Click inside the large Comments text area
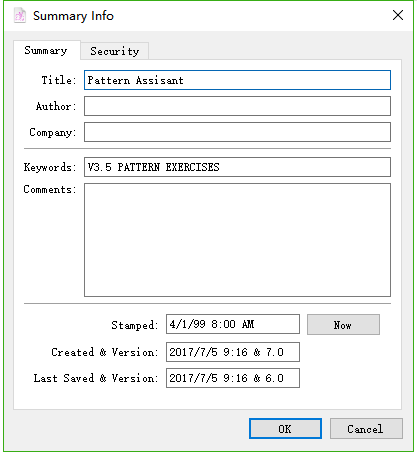The image size is (417, 456). point(237,240)
